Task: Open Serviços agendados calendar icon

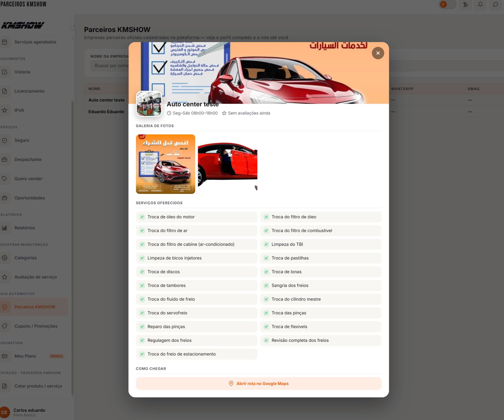Action: [5, 42]
